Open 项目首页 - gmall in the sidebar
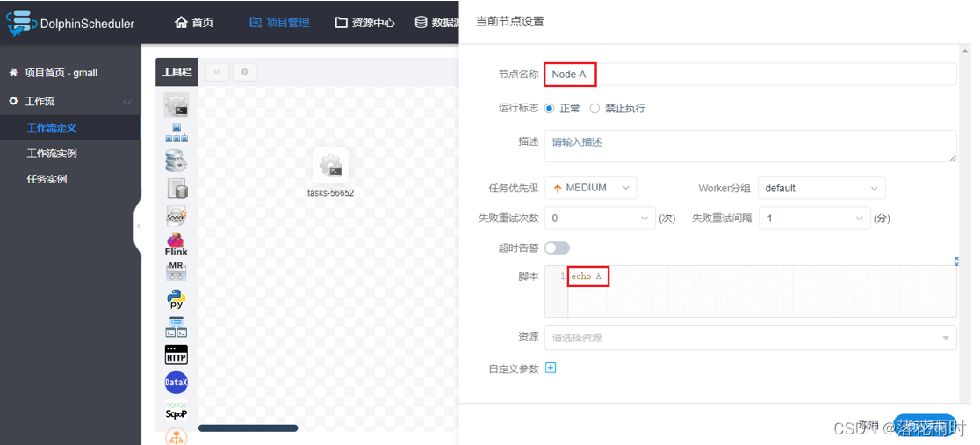Image resolution: width=980 pixels, height=445 pixels. click(x=70, y=73)
